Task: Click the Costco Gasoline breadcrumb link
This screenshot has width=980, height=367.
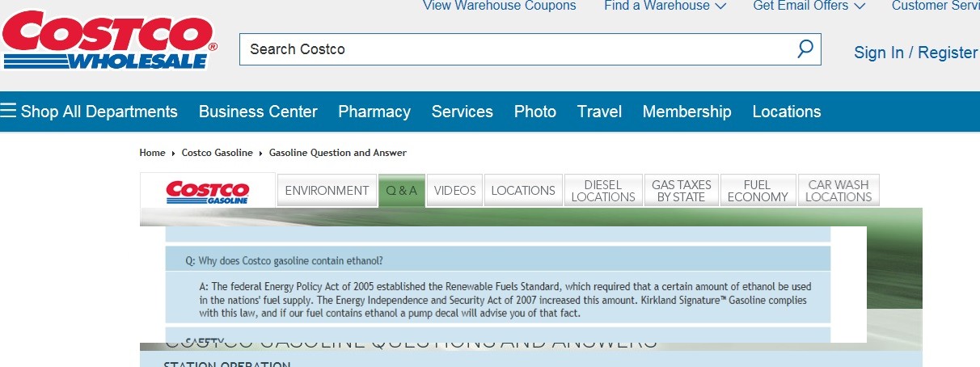Action: click(217, 153)
